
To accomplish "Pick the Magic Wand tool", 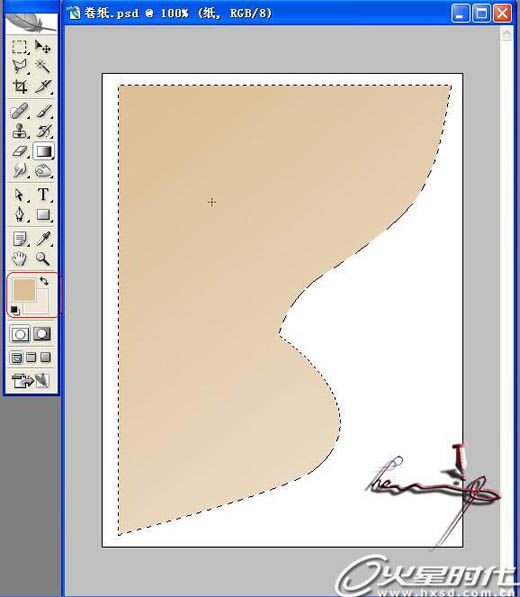I will click(x=43, y=66).
